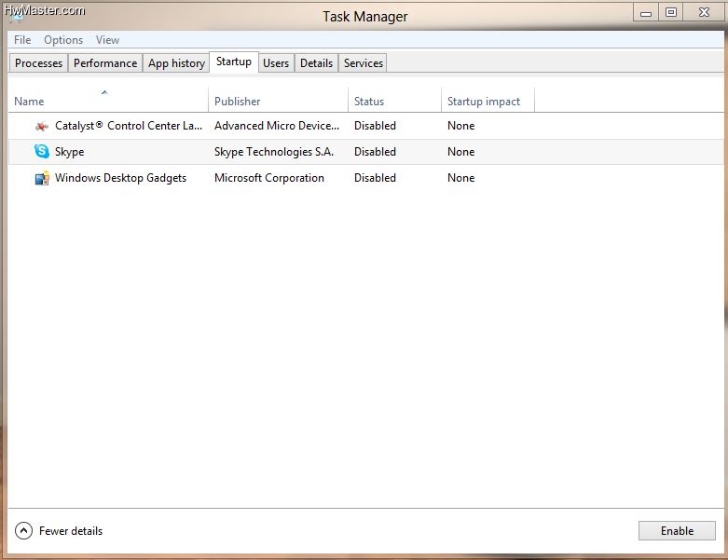Click the Disabled status for Skype row
The image size is (728, 560).
[375, 152]
